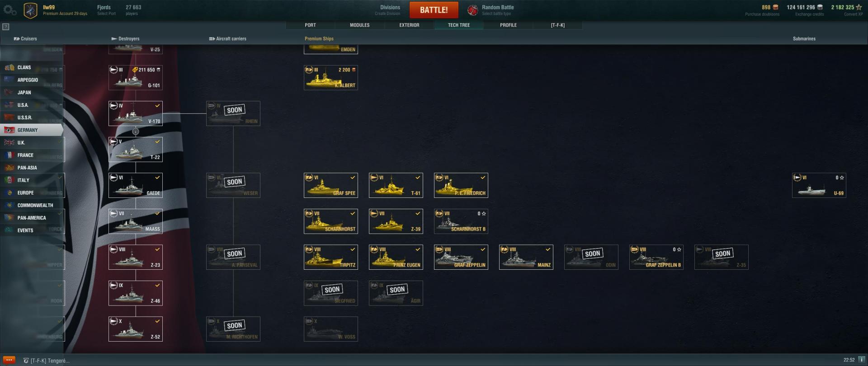Click the W. Voss tier X card
This screenshot has width=868, height=366.
tap(331, 329)
